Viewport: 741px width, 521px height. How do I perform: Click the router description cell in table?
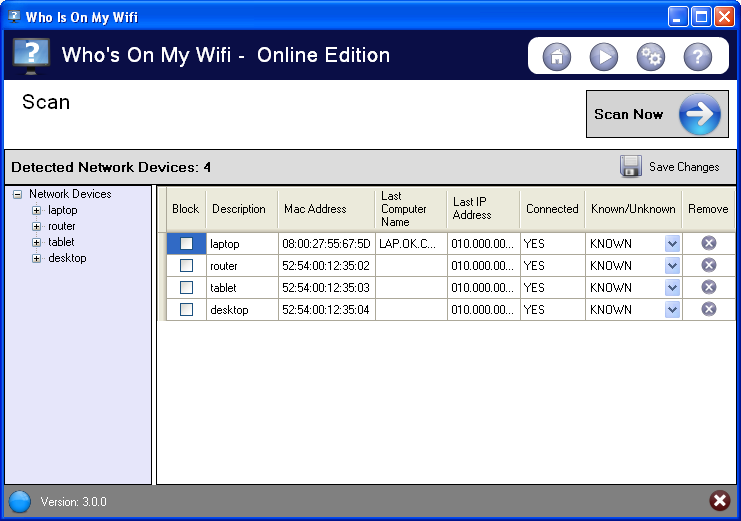click(x=242, y=266)
